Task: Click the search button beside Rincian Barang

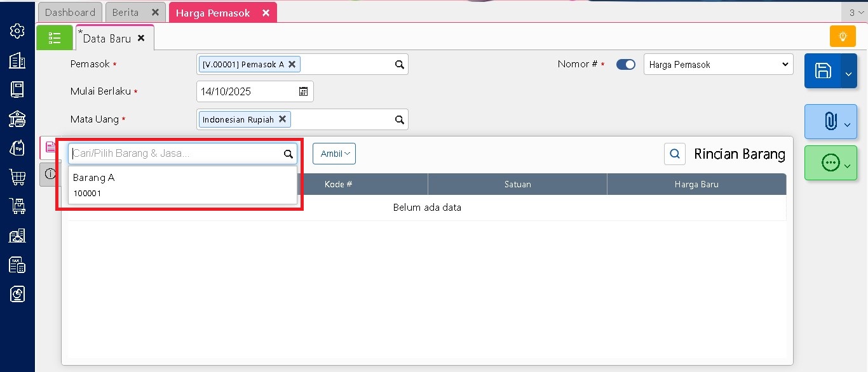Action: (675, 154)
